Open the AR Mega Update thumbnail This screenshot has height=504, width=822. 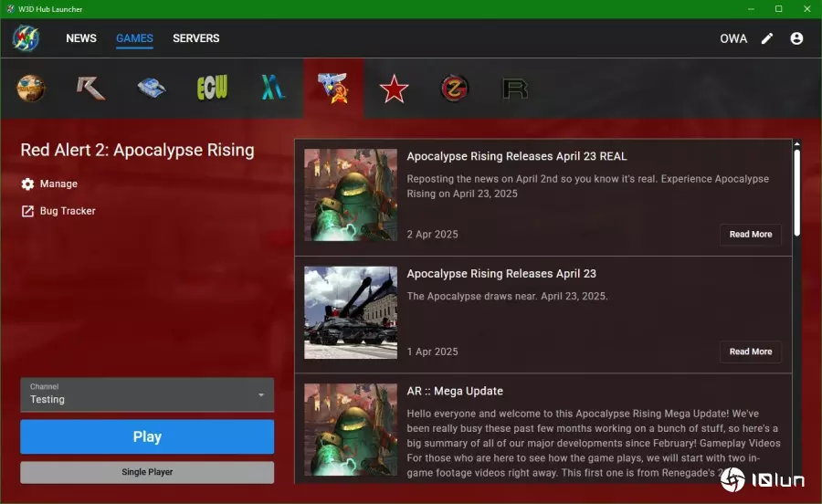[x=351, y=430]
